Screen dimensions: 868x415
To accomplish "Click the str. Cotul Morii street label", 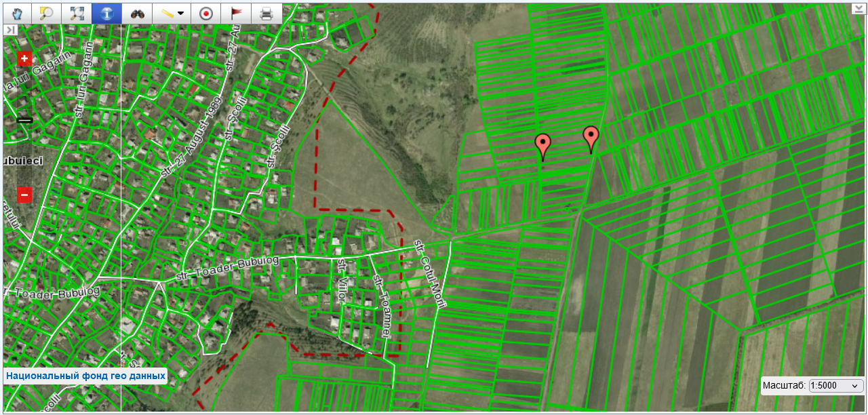I will tap(431, 274).
